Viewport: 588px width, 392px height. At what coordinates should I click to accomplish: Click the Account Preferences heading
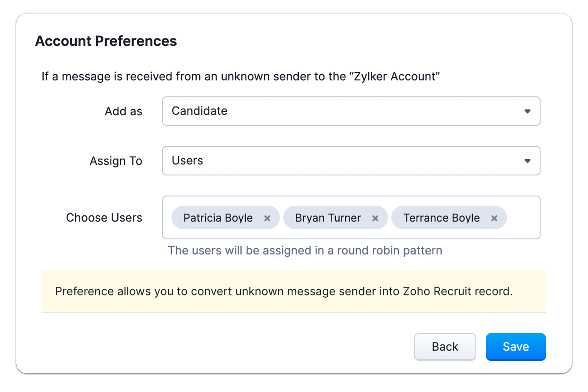(x=106, y=41)
